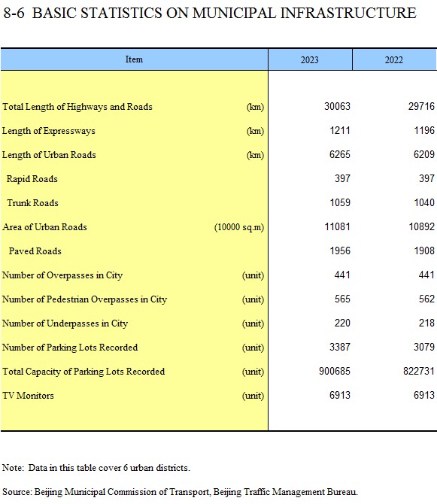This screenshot has width=437, height=504.
Task: Click Number of Pedestrian Overpasses in City
Action: (x=84, y=299)
